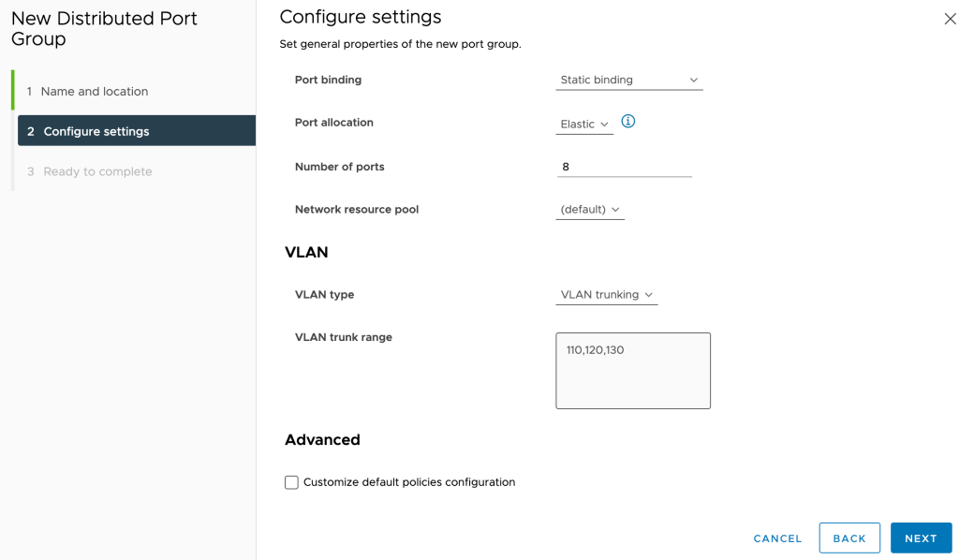The width and height of the screenshot is (959, 560).
Task: Click the VLAN trunk range label
Action: [x=343, y=337]
